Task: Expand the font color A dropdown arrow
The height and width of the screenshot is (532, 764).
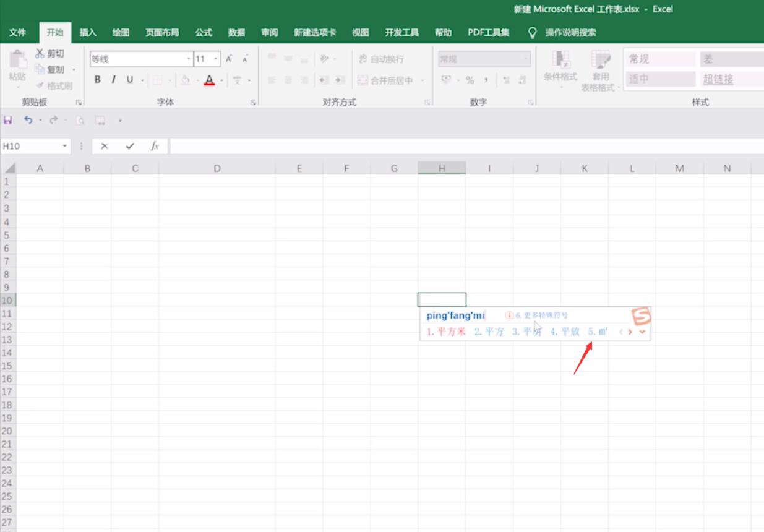Action: [x=220, y=80]
